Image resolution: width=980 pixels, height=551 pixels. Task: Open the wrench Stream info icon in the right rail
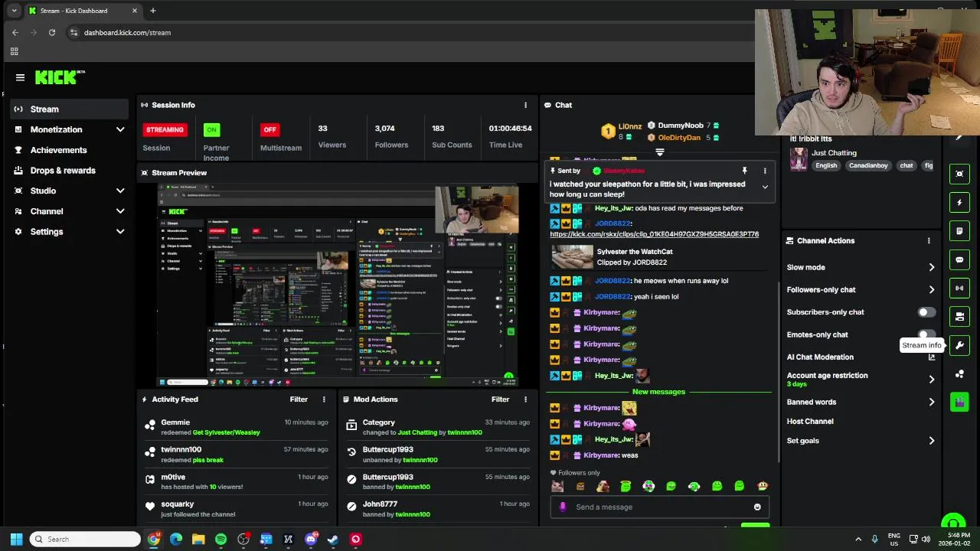959,345
